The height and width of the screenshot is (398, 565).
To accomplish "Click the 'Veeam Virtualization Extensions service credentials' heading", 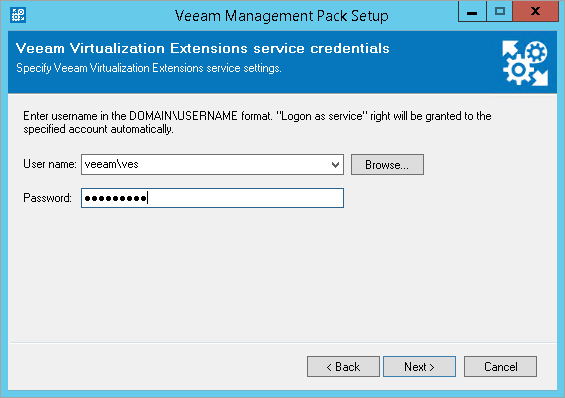I will point(203,48).
